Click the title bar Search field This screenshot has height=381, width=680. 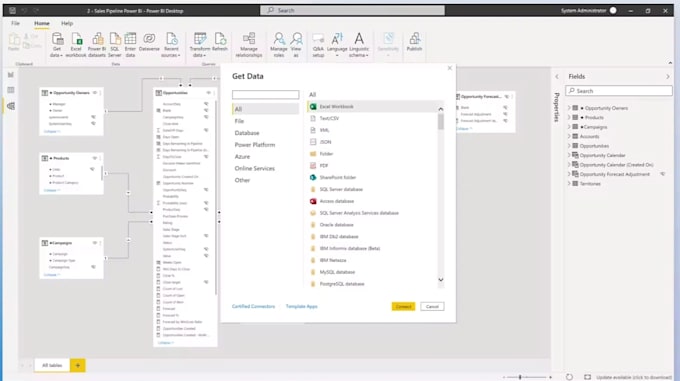tap(352, 10)
